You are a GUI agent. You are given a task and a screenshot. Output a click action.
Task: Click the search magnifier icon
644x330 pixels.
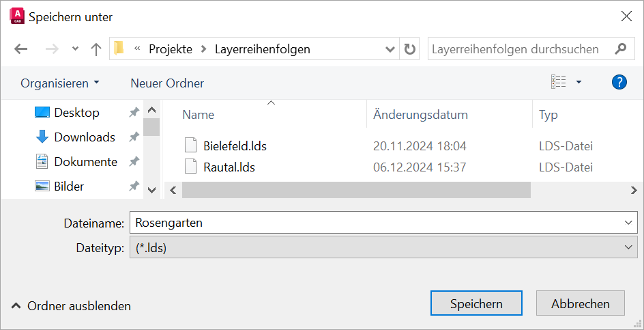(x=620, y=49)
